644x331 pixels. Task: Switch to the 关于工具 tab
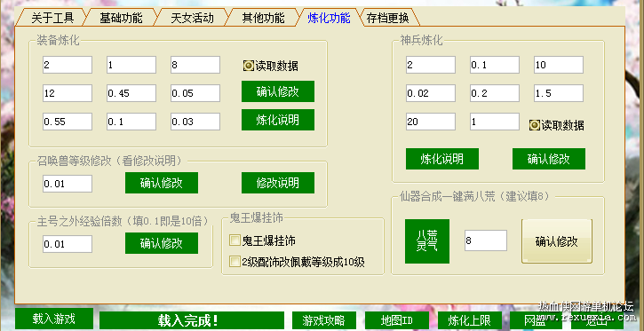point(52,18)
